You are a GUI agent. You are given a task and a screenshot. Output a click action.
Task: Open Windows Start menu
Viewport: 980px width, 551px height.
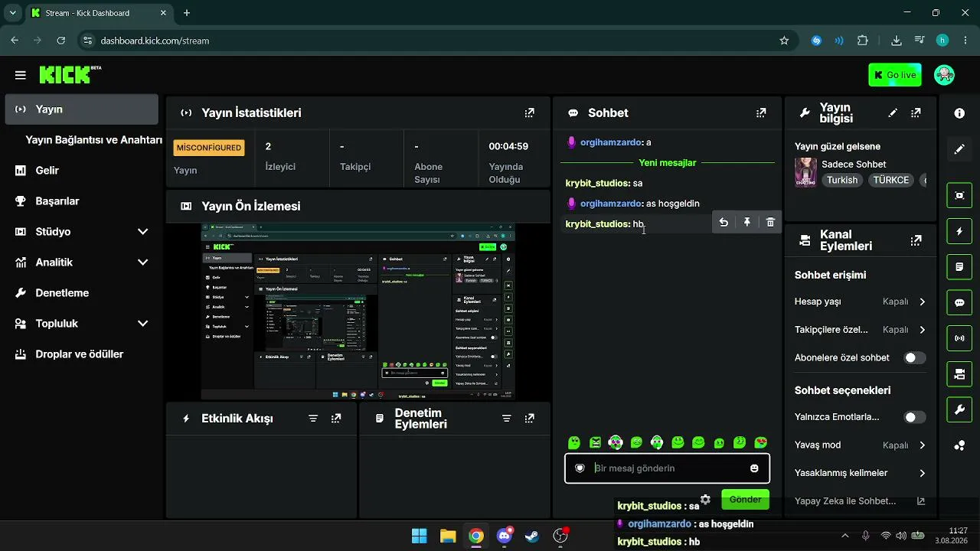click(420, 536)
